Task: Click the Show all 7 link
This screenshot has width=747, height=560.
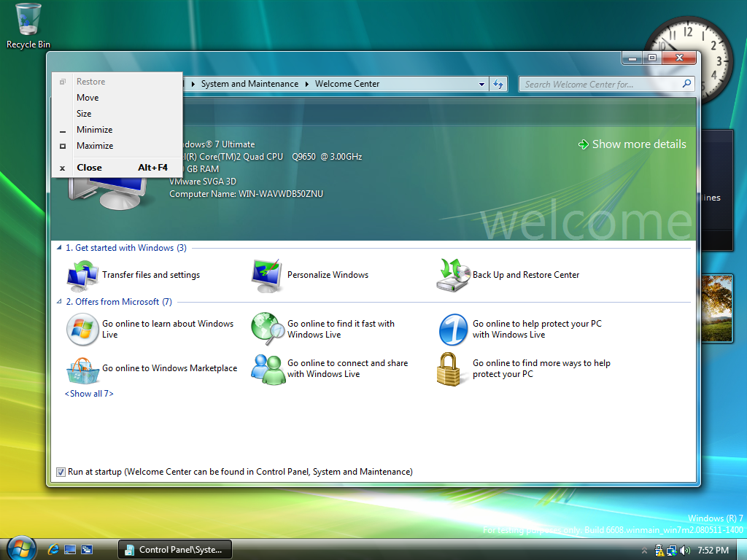Action: (89, 394)
